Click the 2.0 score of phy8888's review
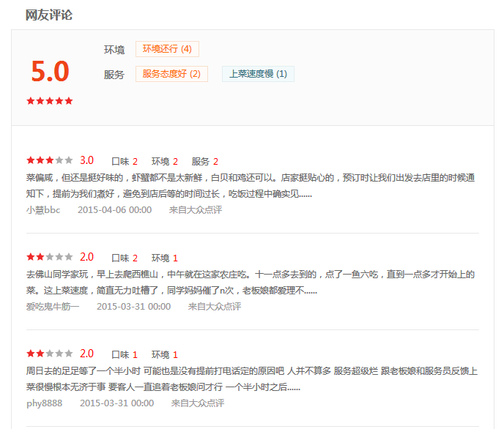 click(x=86, y=353)
